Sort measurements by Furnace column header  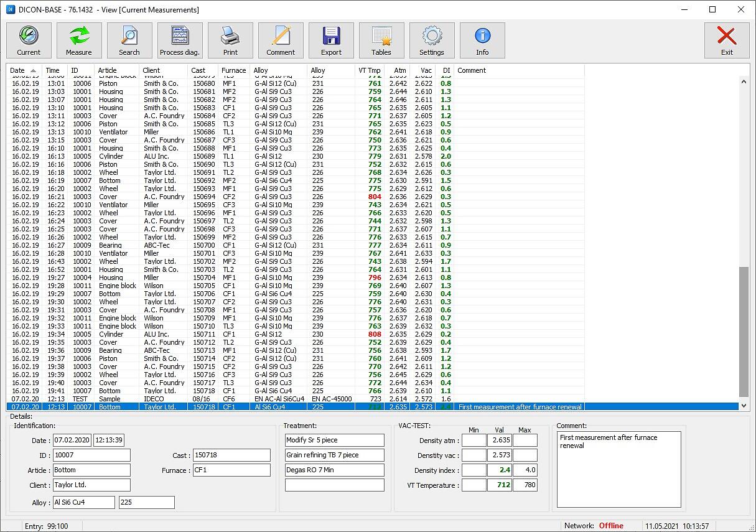tap(233, 70)
